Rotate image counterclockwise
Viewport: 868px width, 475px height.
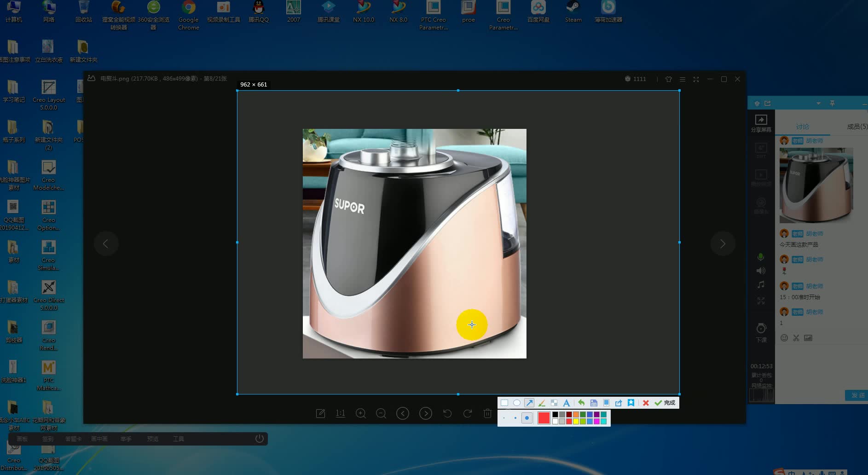click(x=447, y=413)
